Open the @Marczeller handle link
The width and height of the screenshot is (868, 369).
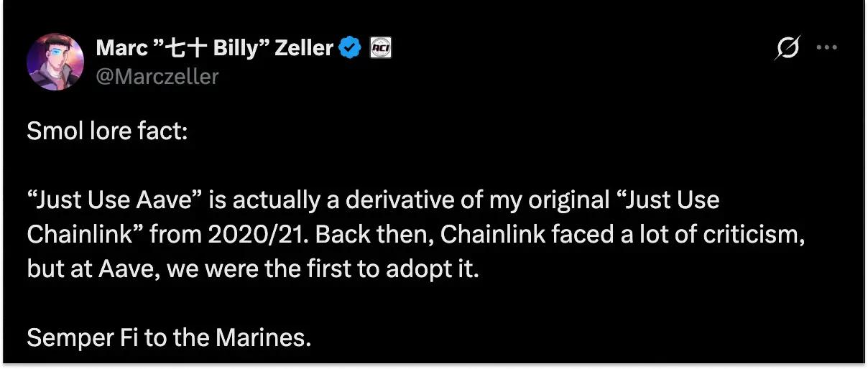pos(157,75)
